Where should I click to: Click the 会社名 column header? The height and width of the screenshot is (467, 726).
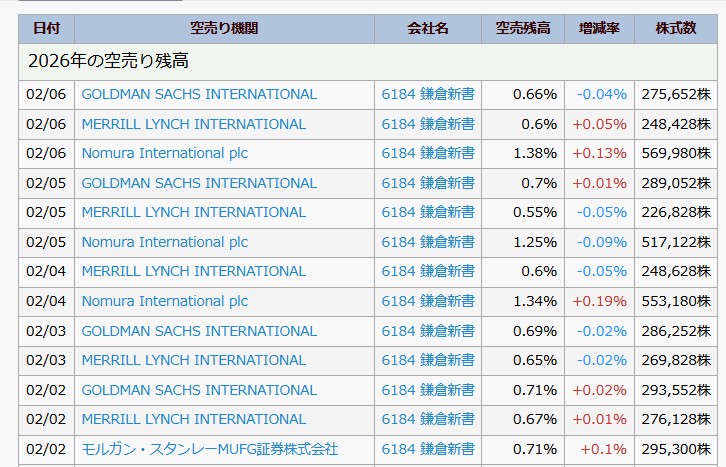pyautogui.click(x=428, y=28)
